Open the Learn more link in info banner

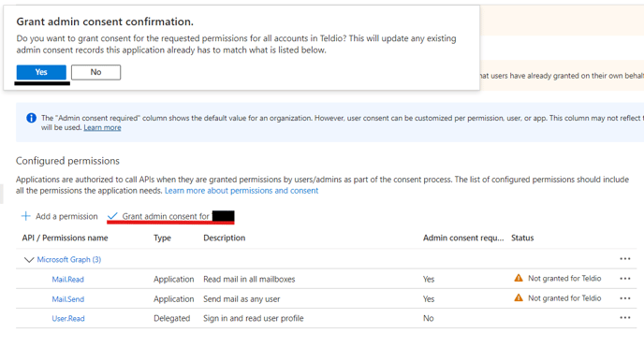pyautogui.click(x=102, y=127)
